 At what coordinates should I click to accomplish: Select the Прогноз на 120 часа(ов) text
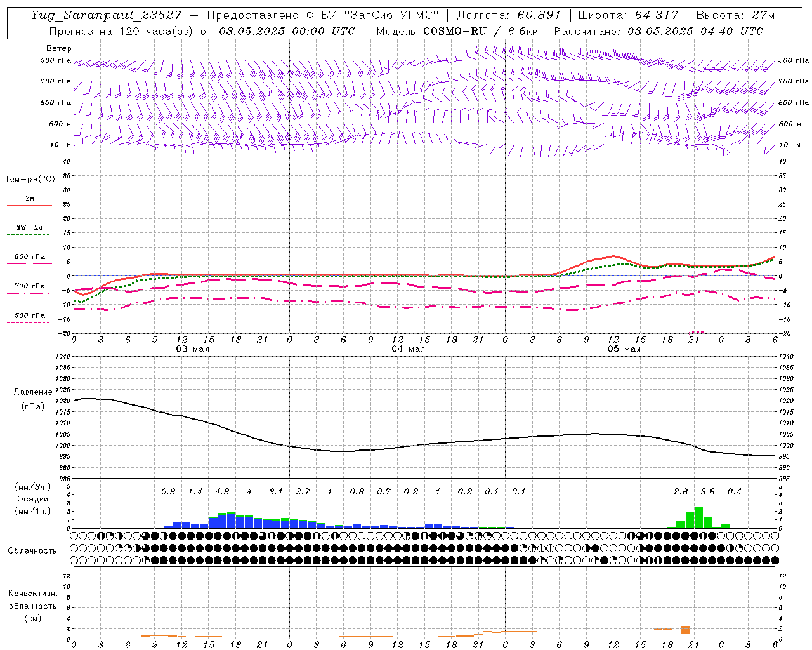pyautogui.click(x=122, y=31)
